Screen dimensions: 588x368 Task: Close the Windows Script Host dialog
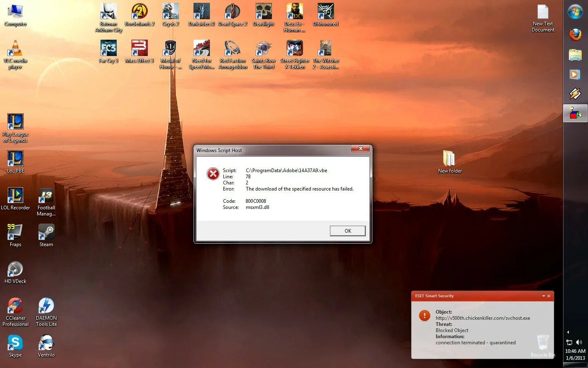(361, 149)
